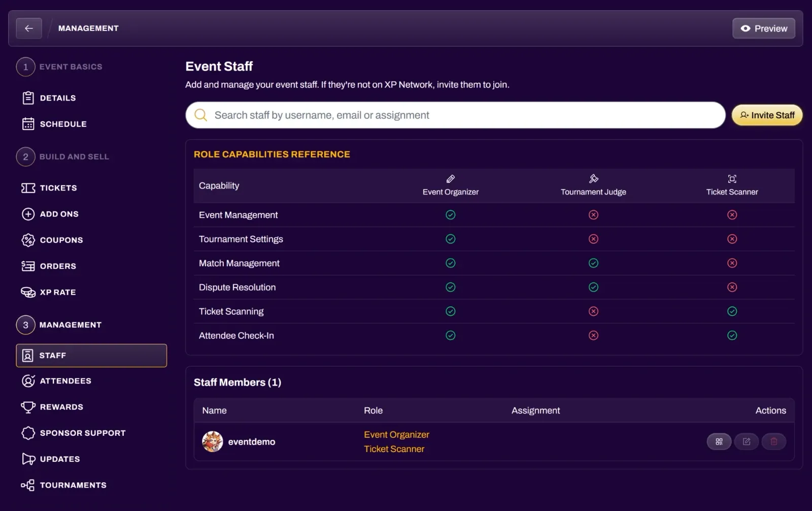Click the Invite Staff button
Screen dimensions: 812x511
click(x=767, y=115)
